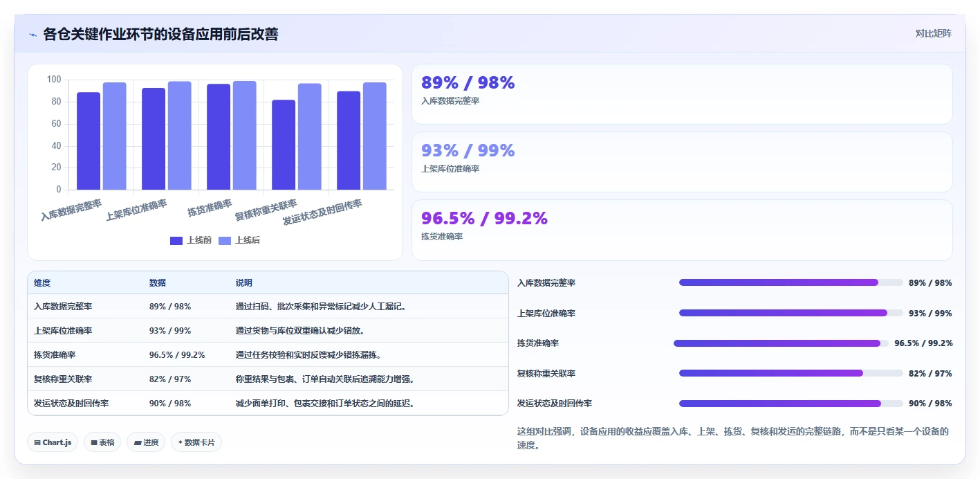Click the chart y-axis value 60
The width and height of the screenshot is (980, 479).
tap(56, 123)
